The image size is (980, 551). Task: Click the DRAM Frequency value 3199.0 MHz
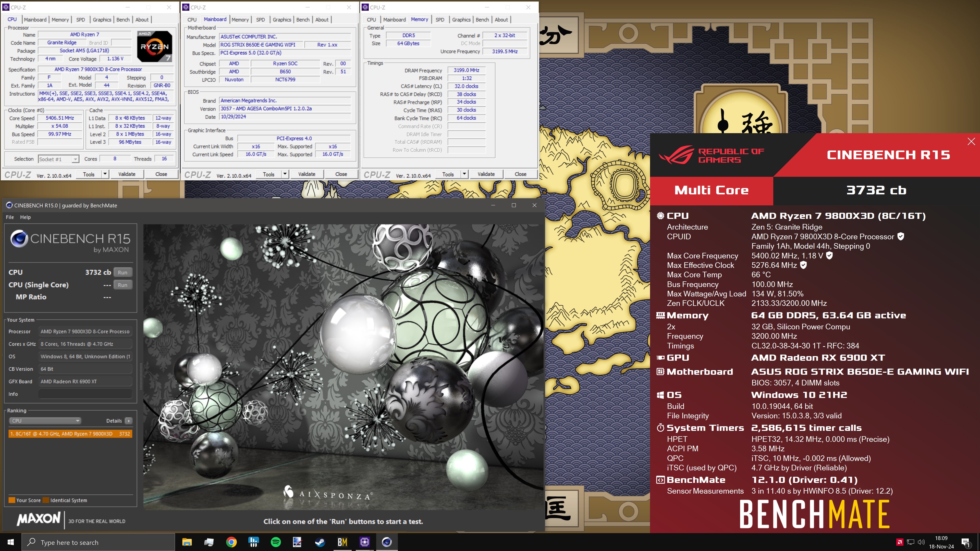click(x=466, y=70)
